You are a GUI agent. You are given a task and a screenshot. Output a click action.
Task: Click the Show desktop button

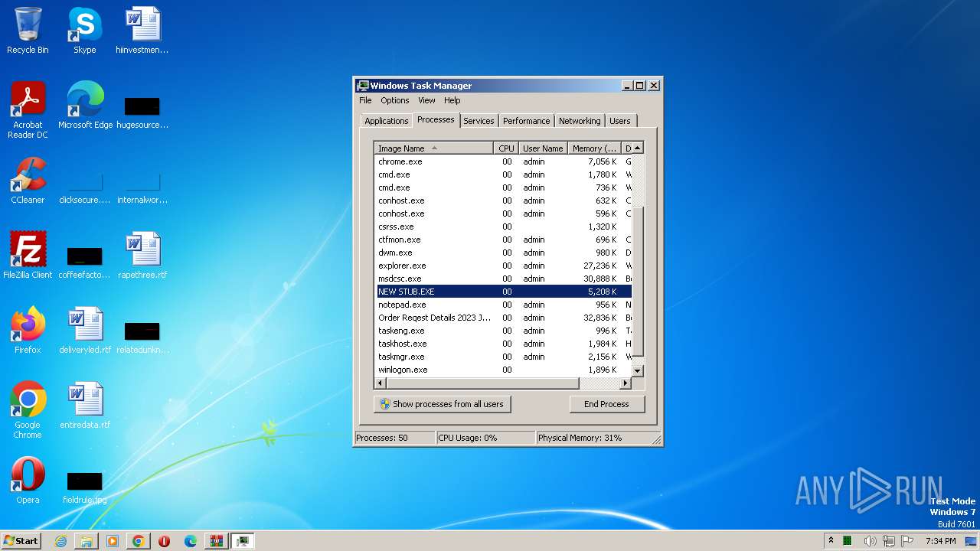[x=972, y=541]
